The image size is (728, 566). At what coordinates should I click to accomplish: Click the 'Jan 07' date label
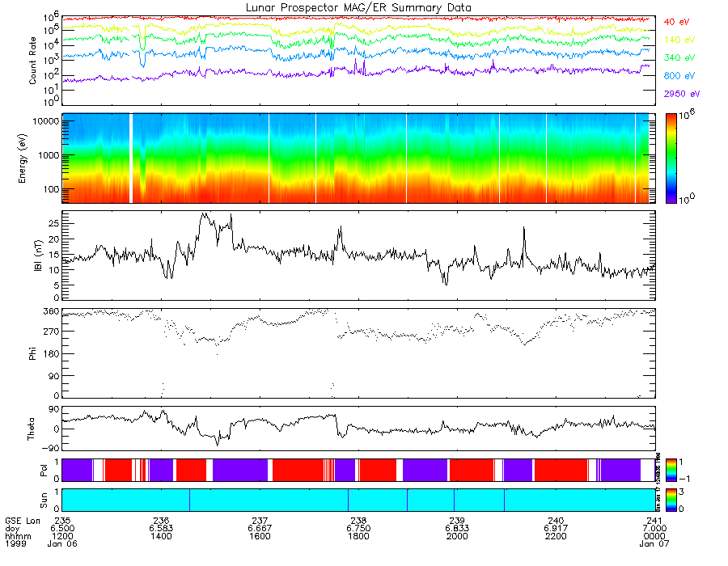[654, 543]
